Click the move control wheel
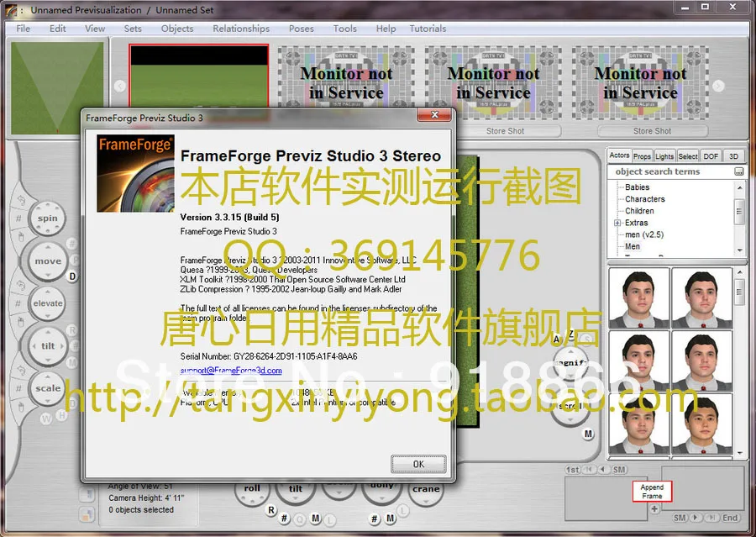 click(x=47, y=261)
